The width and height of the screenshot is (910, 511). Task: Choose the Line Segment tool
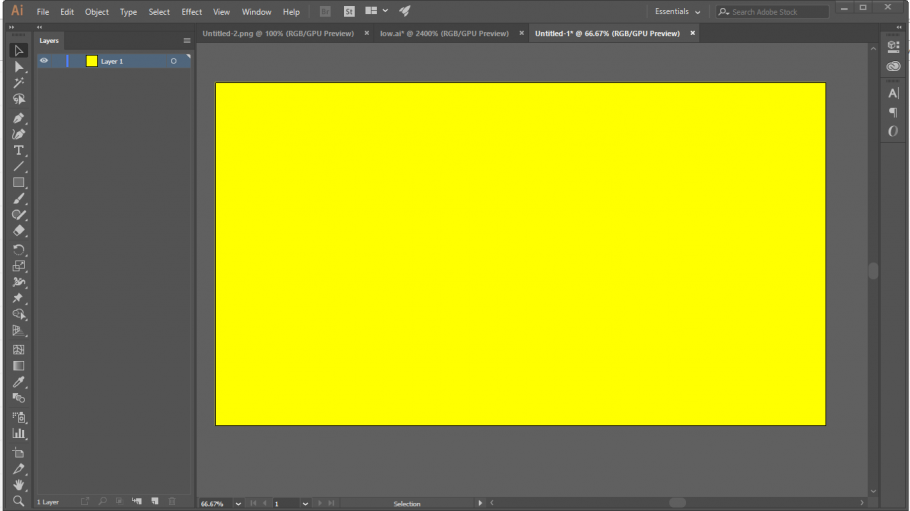(x=19, y=167)
